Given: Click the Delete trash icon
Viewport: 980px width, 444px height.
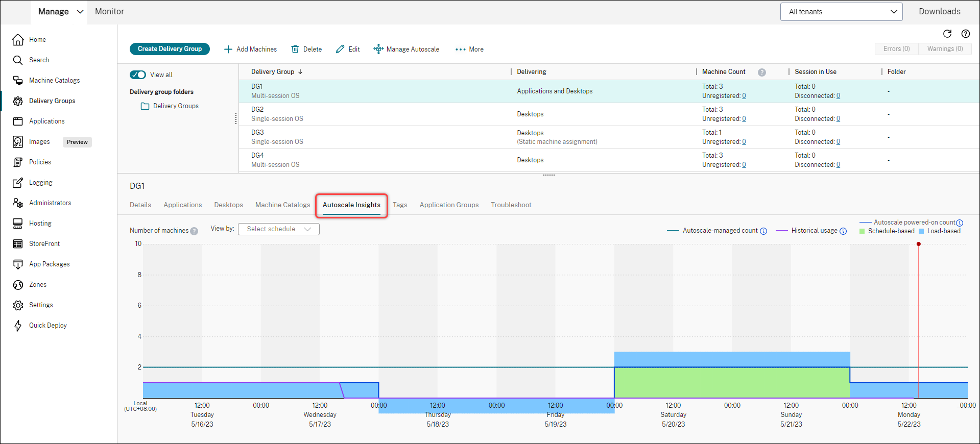Looking at the screenshot, I should 295,49.
